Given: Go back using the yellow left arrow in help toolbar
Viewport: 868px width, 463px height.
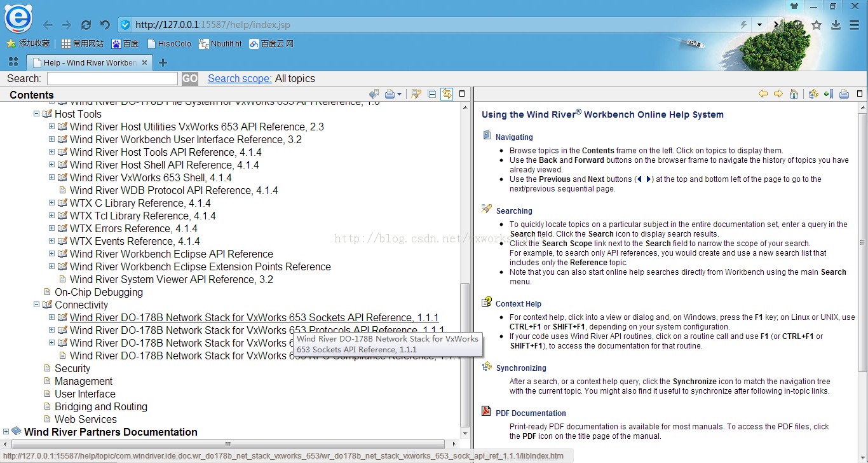Looking at the screenshot, I should [x=763, y=94].
